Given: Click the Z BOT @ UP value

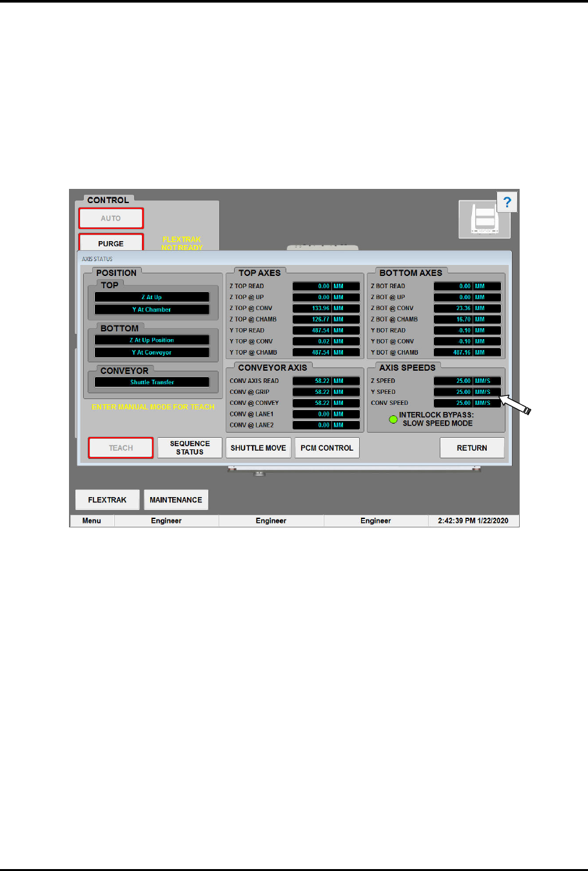Looking at the screenshot, I should (467, 297).
